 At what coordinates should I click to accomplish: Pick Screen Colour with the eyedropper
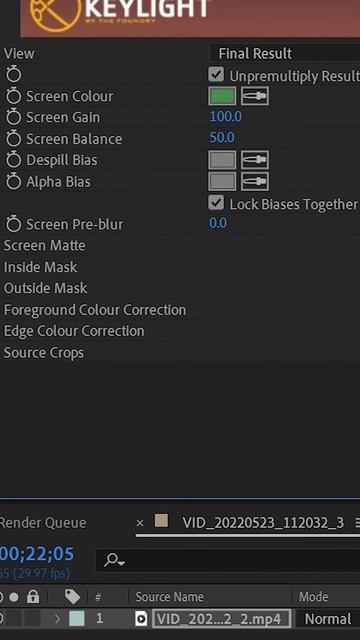click(x=255, y=96)
